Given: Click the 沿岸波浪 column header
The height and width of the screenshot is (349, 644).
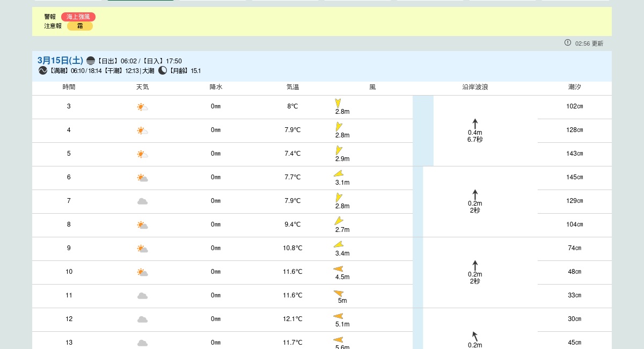Looking at the screenshot, I should click(475, 87).
